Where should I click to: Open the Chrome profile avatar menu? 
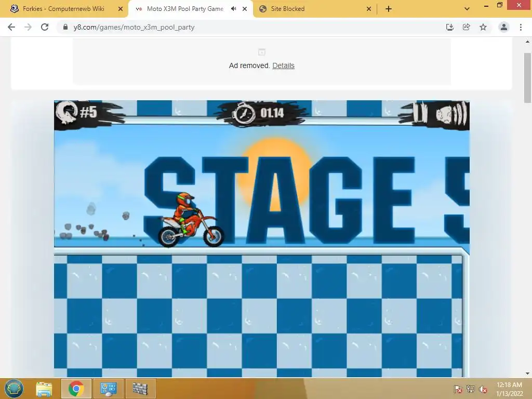pos(504,27)
